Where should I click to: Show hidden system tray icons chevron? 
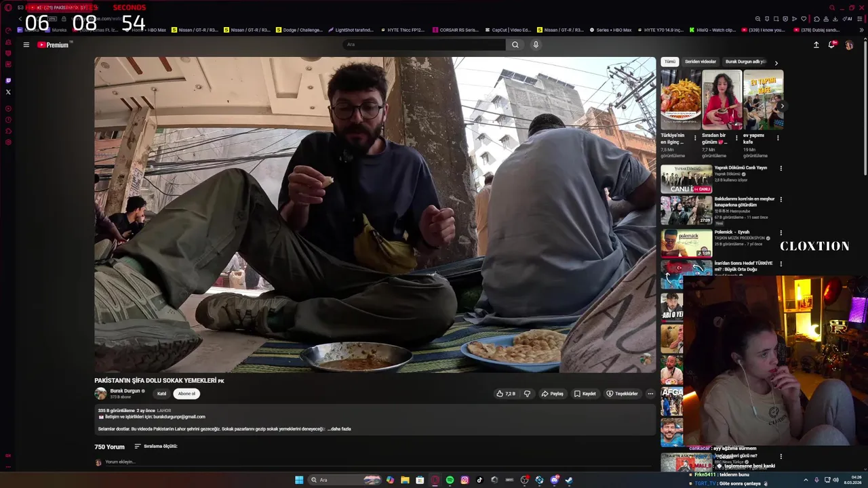[806, 480]
